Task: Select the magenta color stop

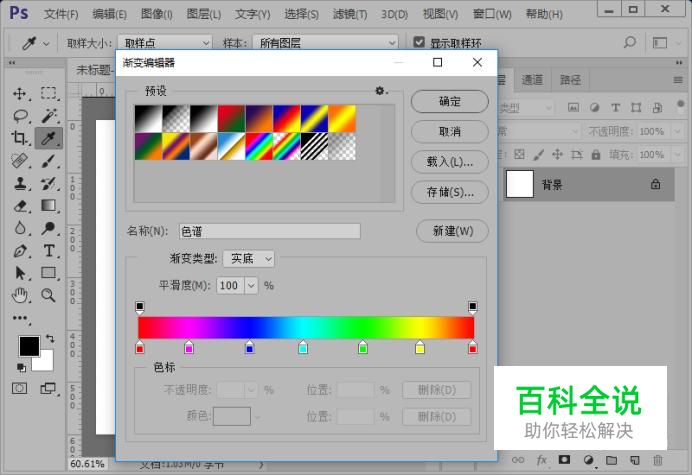Action: tap(189, 347)
